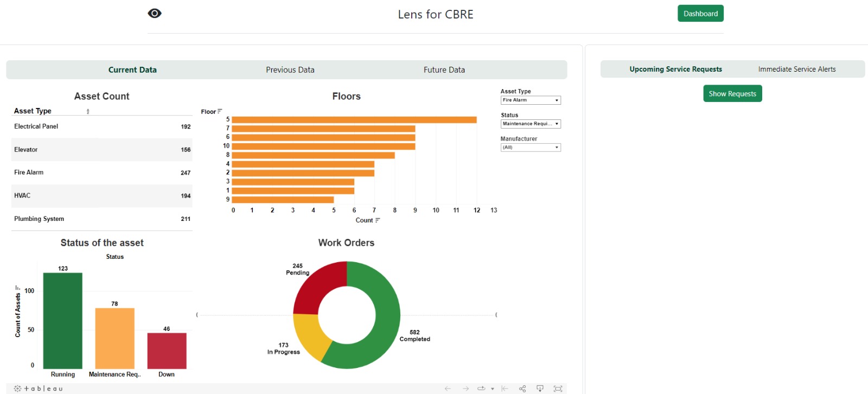The image size is (868, 394).
Task: Select the green Running bar
Action: (63, 321)
